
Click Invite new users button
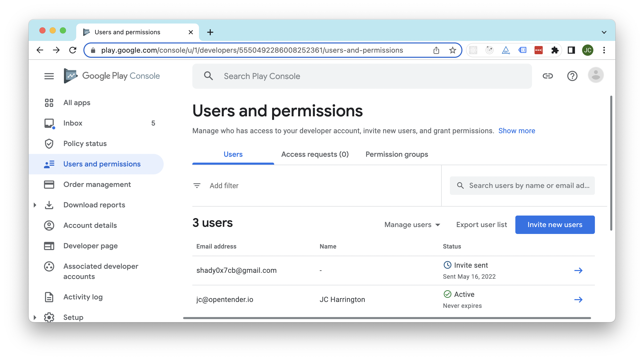[x=555, y=225]
